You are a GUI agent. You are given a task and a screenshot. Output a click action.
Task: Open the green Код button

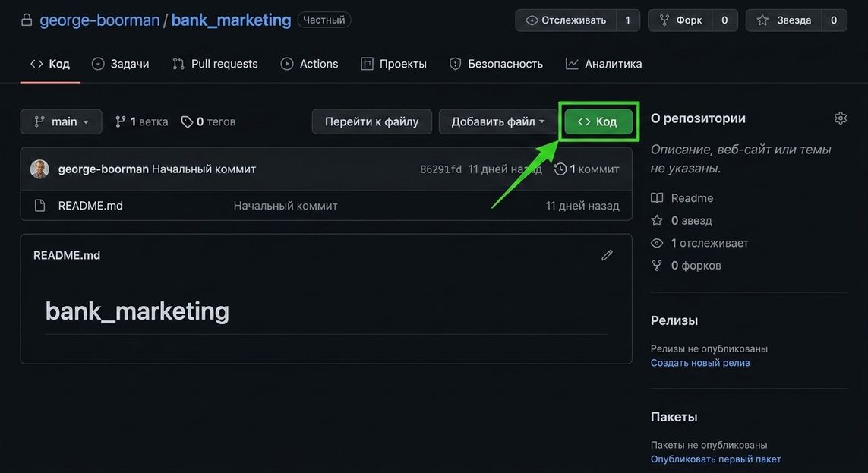click(598, 121)
